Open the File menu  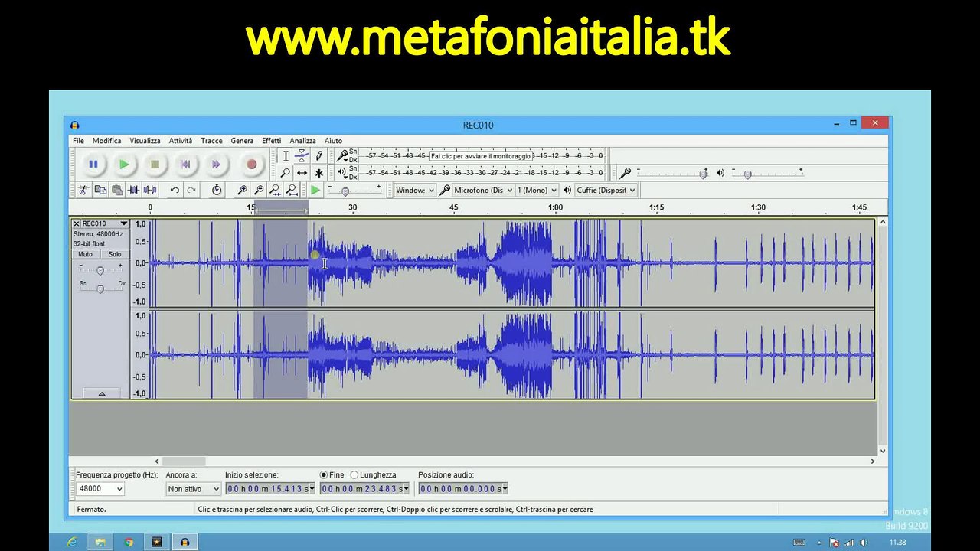pos(78,141)
